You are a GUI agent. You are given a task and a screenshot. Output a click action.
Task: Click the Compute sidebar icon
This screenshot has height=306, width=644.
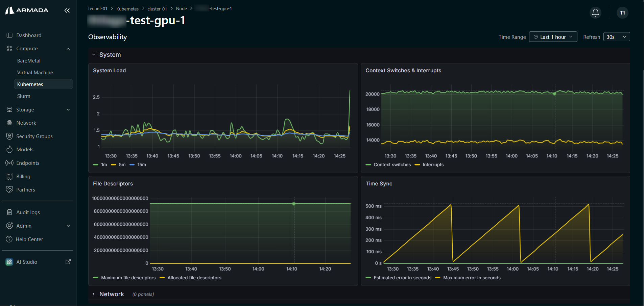point(9,49)
